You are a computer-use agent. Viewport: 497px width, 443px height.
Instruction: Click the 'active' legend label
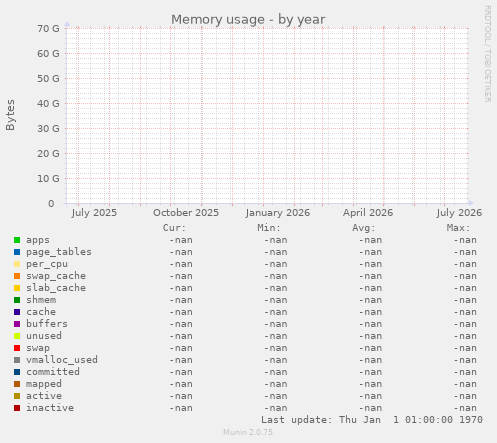44,396
